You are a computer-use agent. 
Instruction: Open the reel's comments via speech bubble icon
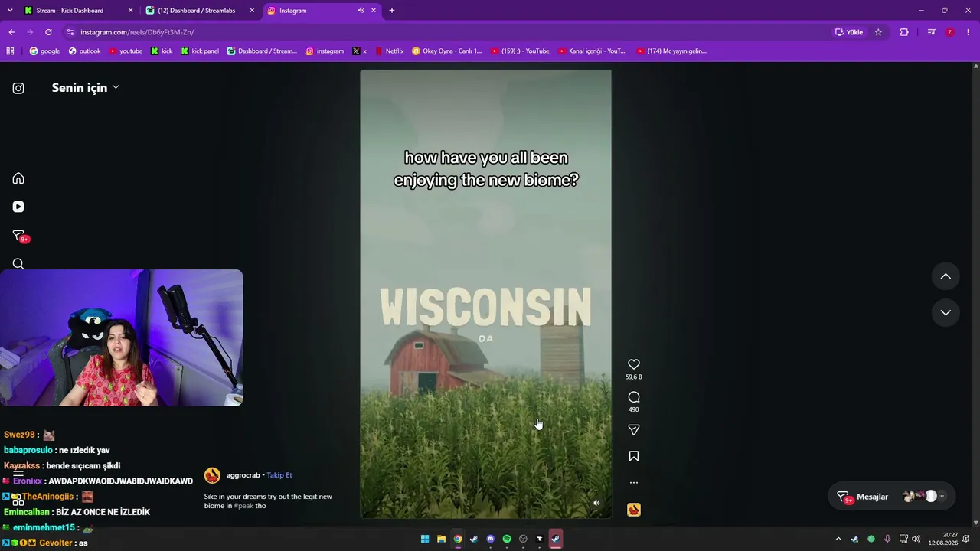tap(634, 397)
